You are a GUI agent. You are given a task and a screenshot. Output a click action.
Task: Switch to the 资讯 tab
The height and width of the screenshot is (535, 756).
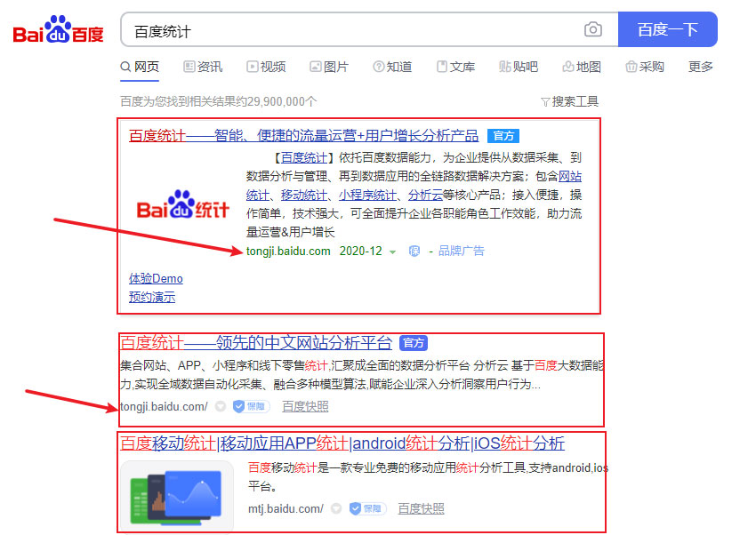pos(203,67)
